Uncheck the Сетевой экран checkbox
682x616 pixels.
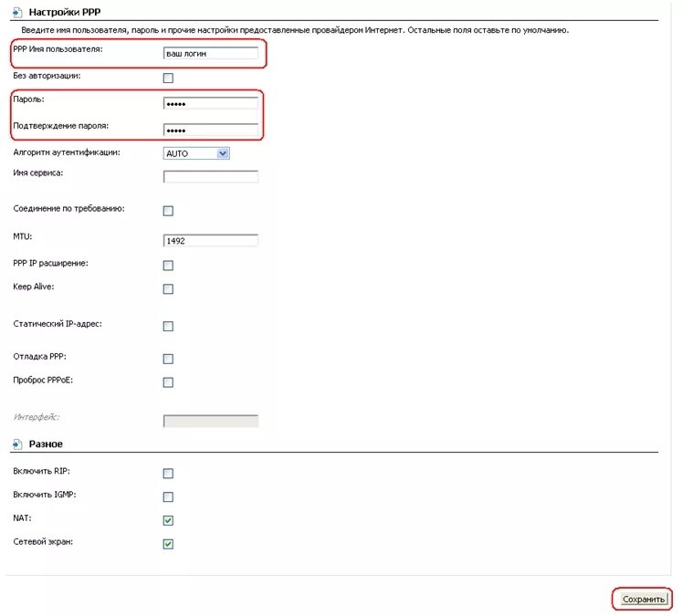click(x=168, y=543)
